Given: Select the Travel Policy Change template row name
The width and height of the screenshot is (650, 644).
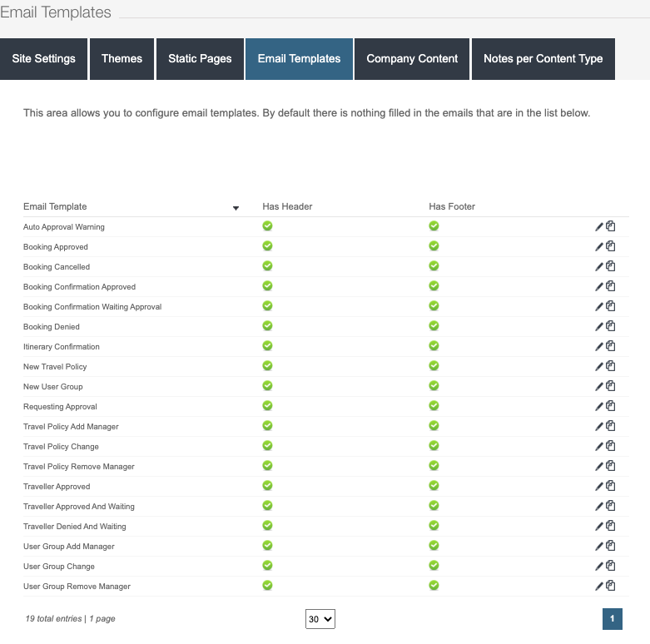Looking at the screenshot, I should click(x=61, y=447).
